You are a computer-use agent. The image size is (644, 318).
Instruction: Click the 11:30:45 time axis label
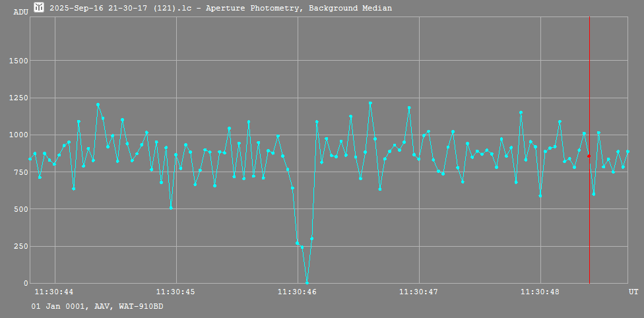[x=176, y=292]
